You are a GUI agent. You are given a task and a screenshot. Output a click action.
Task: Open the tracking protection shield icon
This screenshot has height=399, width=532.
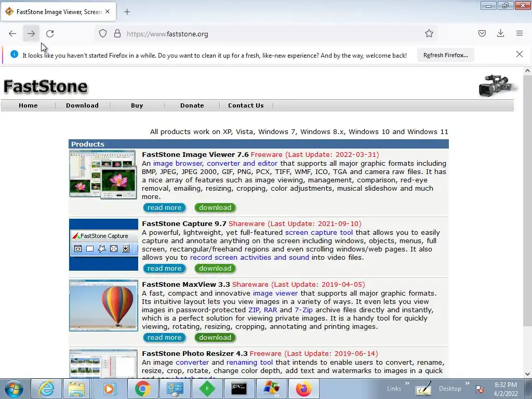[x=103, y=34]
